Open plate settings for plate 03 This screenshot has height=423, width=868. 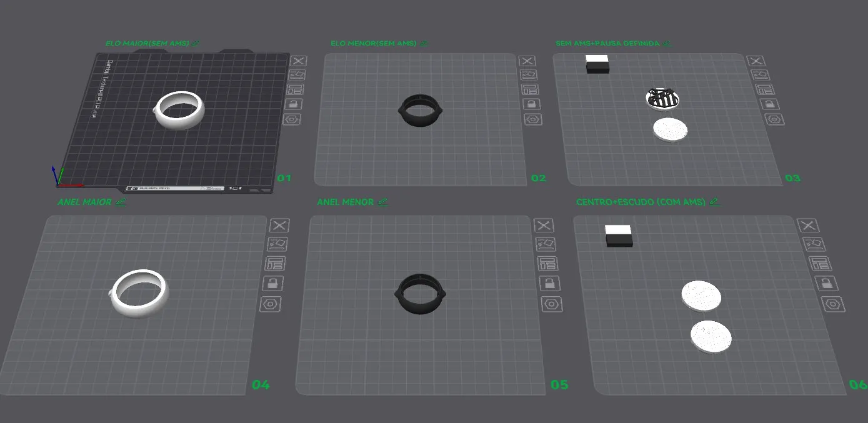click(x=774, y=119)
